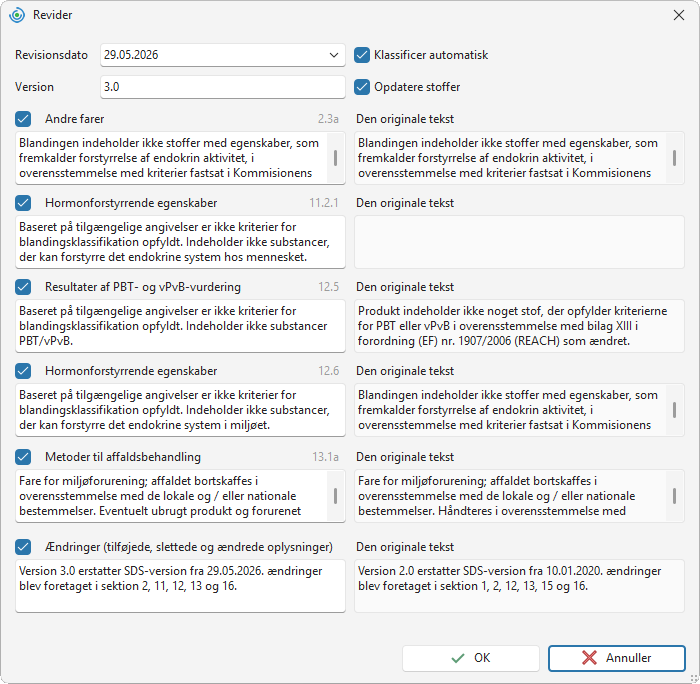Click scrollbar of 12.6 original text box
Screen dimensions: 700x684
click(x=674, y=410)
